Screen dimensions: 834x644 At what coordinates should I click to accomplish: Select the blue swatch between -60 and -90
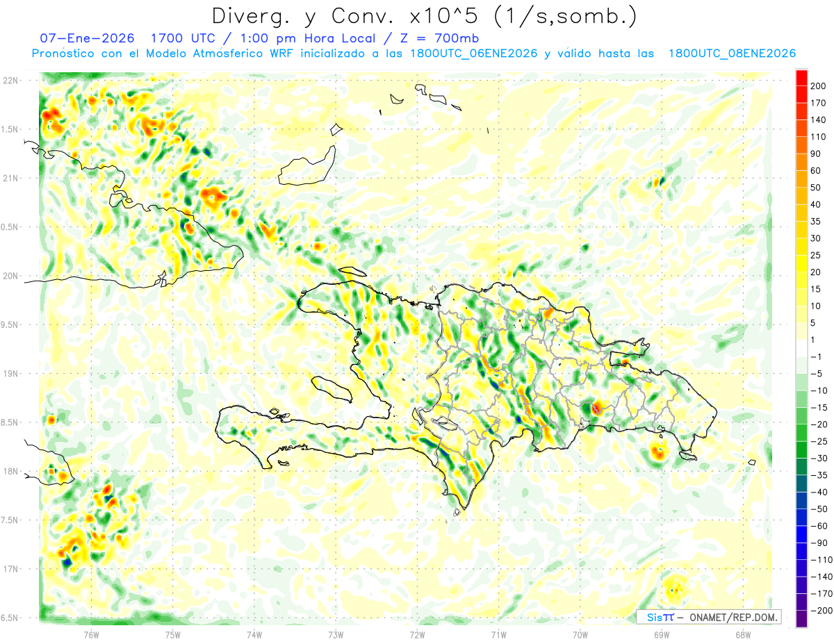pos(801,534)
